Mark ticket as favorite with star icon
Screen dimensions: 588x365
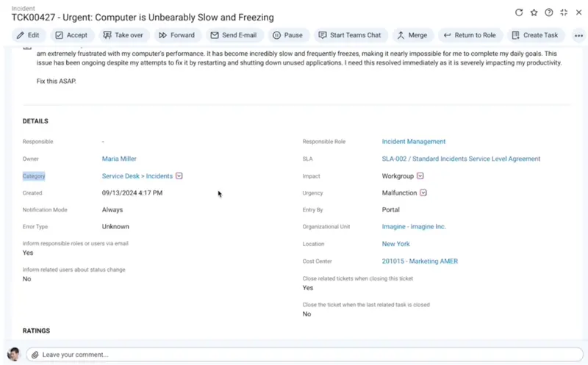coord(534,12)
